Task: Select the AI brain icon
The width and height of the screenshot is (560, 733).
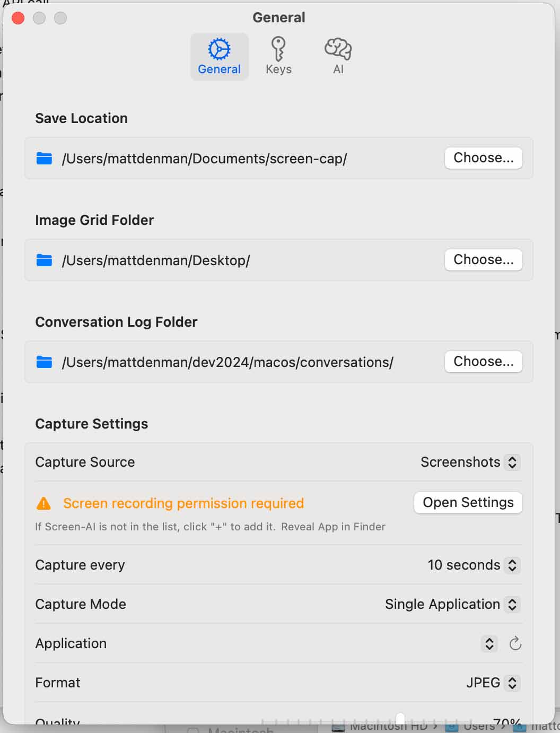Action: 337,49
